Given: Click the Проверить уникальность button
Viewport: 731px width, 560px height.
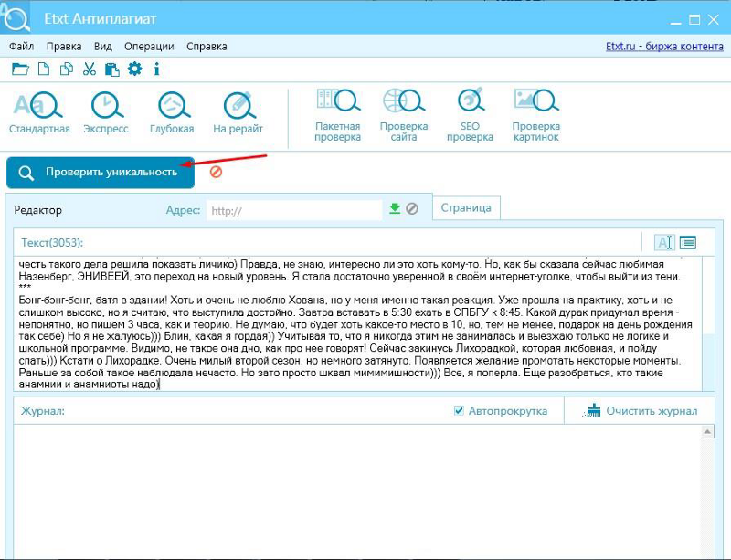Looking at the screenshot, I should [100, 173].
